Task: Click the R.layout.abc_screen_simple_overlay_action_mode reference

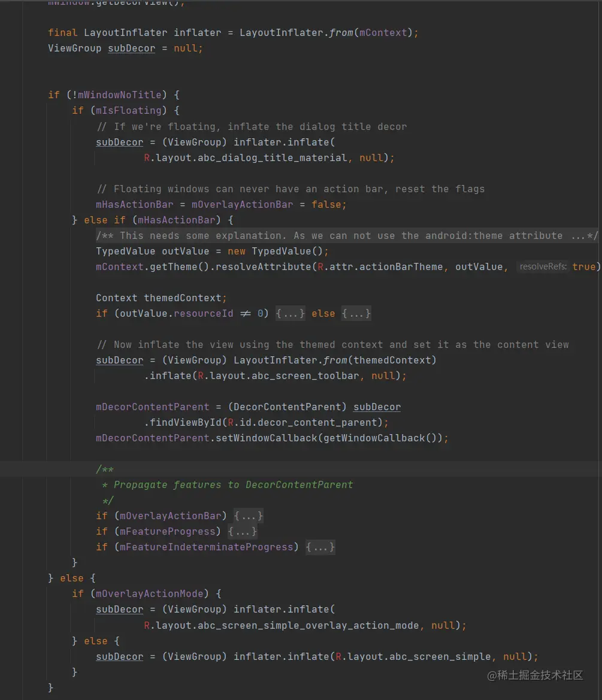Action: tap(276, 625)
